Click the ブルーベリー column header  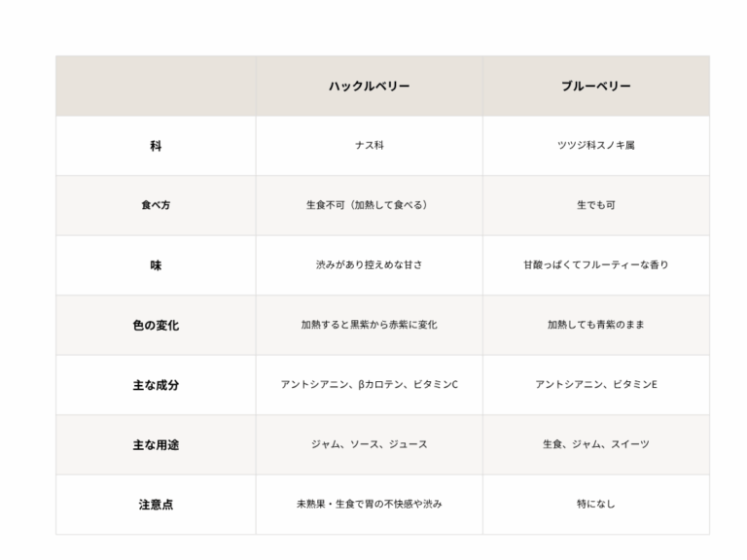pyautogui.click(x=595, y=87)
